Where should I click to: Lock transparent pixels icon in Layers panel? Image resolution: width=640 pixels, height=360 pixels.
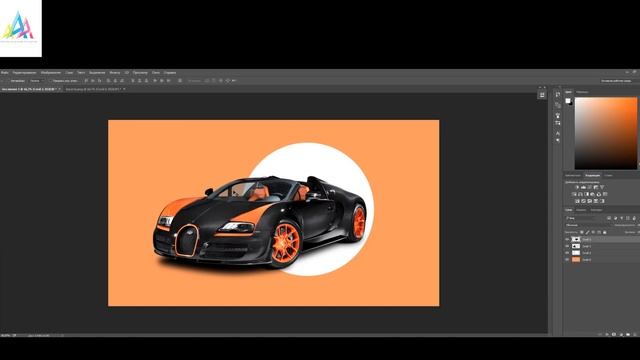coord(582,232)
